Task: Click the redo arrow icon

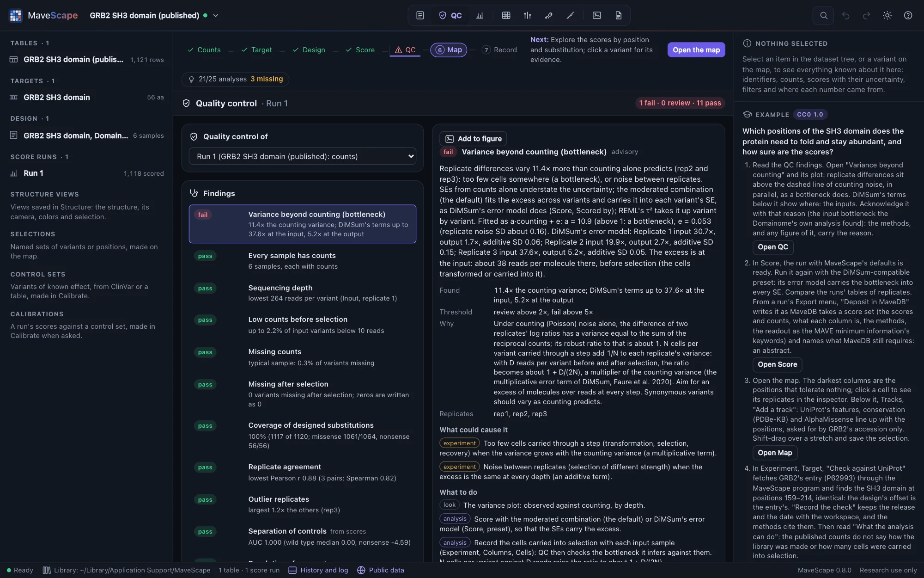Action: point(866,15)
